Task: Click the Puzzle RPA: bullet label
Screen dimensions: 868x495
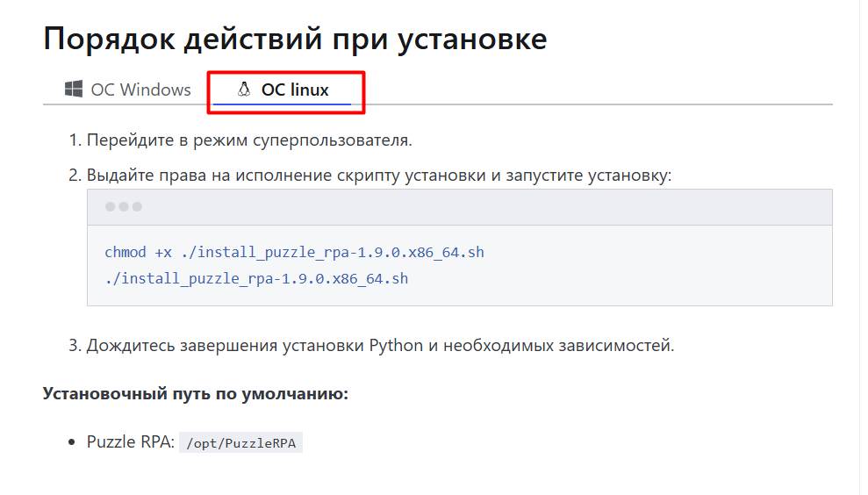Action: click(131, 441)
